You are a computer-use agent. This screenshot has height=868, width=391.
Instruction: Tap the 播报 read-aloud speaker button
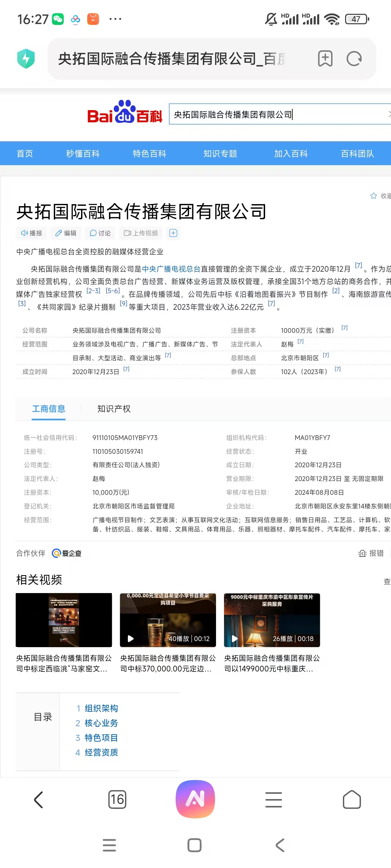click(32, 233)
